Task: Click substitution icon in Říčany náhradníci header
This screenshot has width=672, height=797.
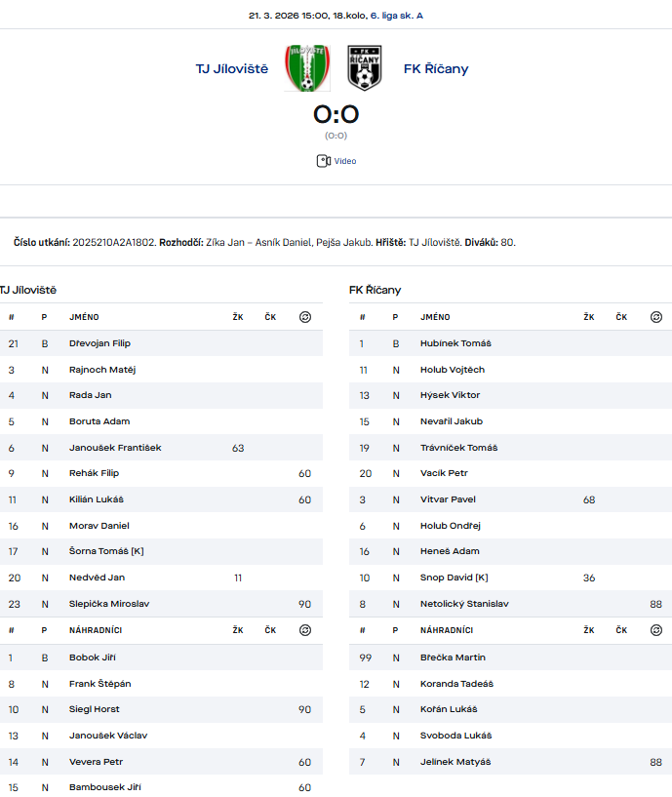Action: (x=656, y=630)
